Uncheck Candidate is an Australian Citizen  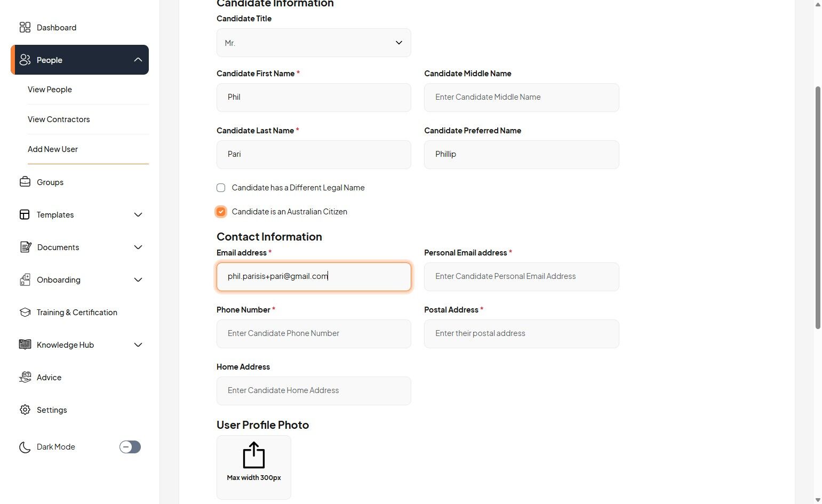[221, 212]
